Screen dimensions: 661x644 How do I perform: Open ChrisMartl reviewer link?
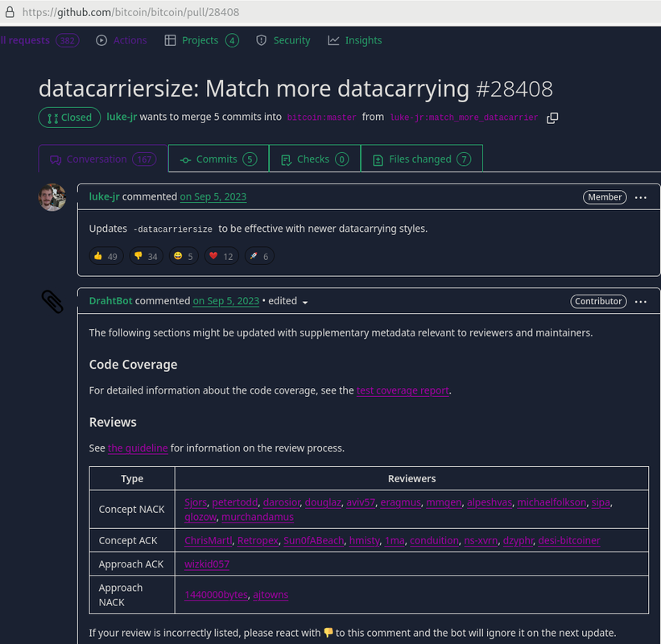coord(209,541)
